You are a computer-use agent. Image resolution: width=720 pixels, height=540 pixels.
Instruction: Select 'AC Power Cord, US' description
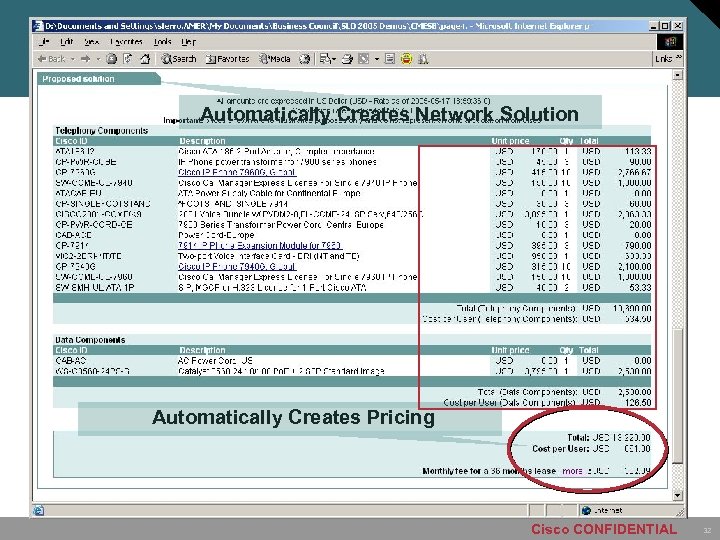coord(215,360)
